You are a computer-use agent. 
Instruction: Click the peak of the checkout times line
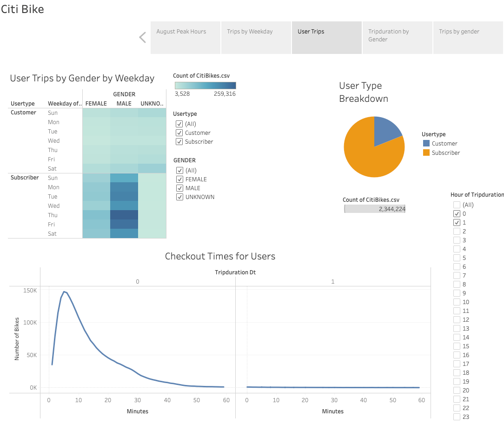coord(64,292)
